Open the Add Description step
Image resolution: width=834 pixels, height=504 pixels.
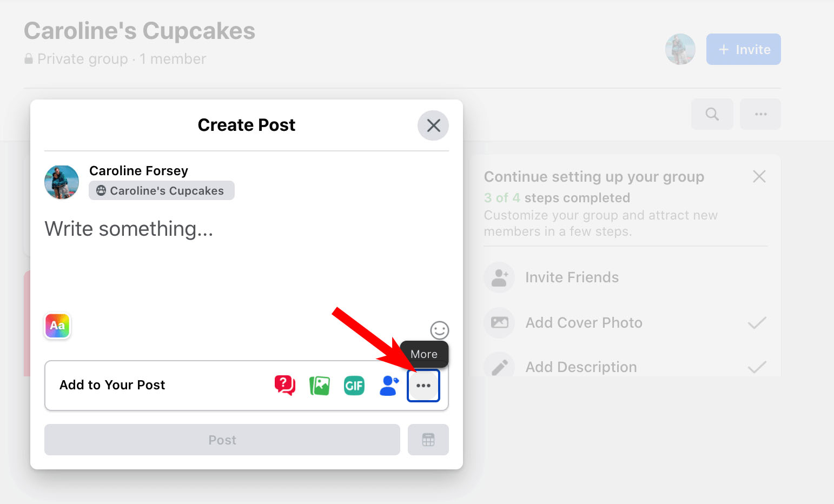(625, 367)
